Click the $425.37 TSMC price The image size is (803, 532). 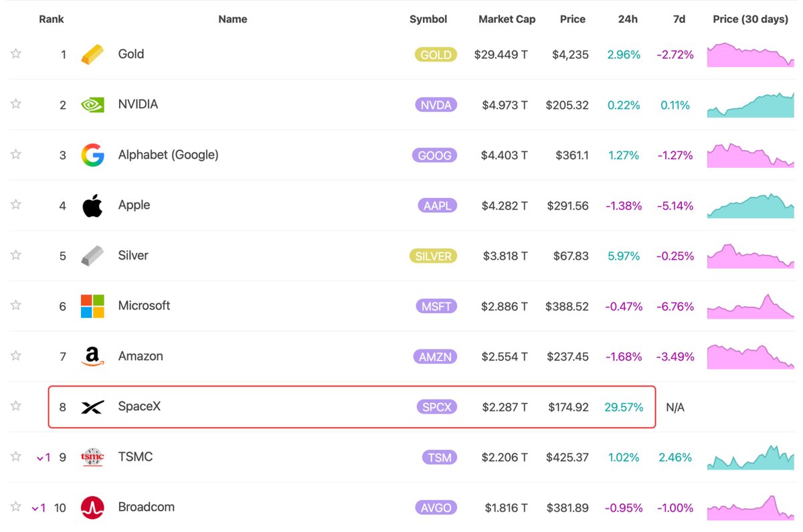tap(567, 458)
